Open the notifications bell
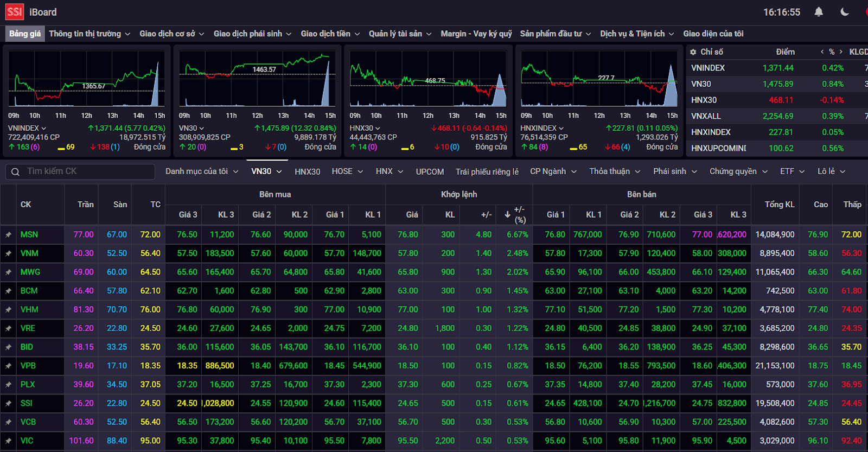868x452 pixels. pos(819,12)
